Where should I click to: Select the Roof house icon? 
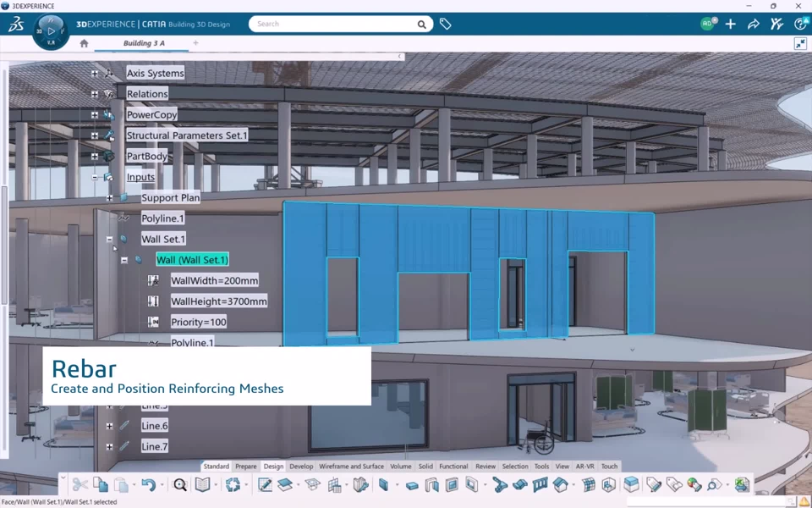click(560, 484)
